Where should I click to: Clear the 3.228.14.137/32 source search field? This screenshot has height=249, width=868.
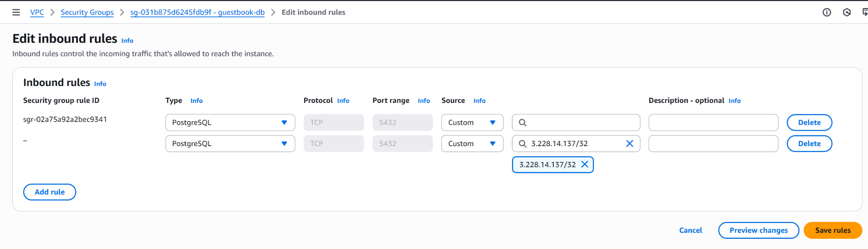tap(629, 144)
